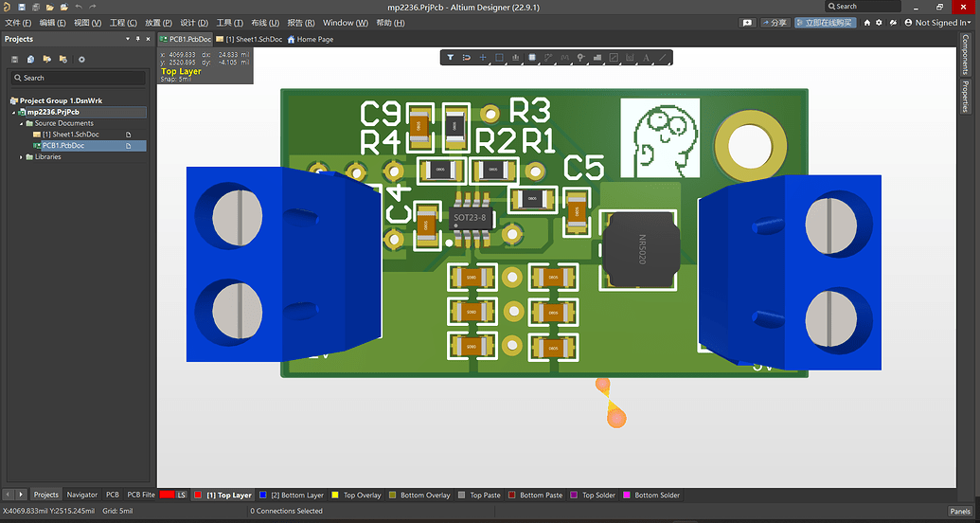Click the blue Bottom Layer color swatch
980x523 pixels.
tap(262, 495)
